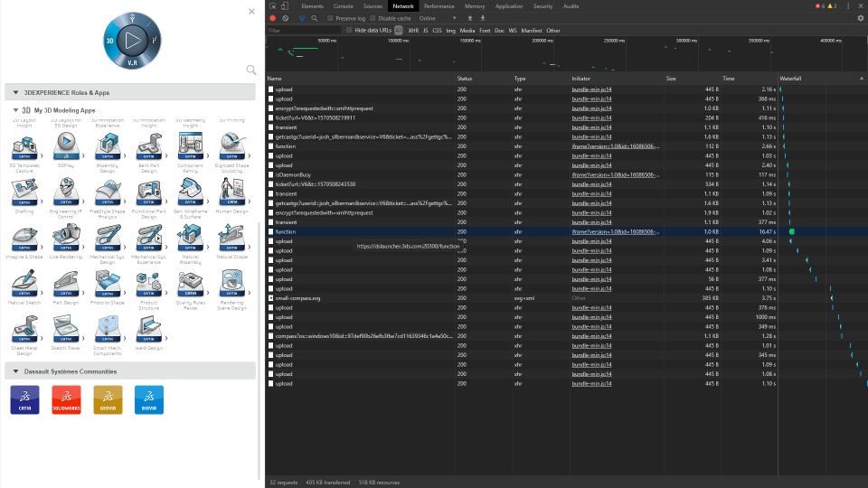Expand the chevron beside Part Design

83,293
